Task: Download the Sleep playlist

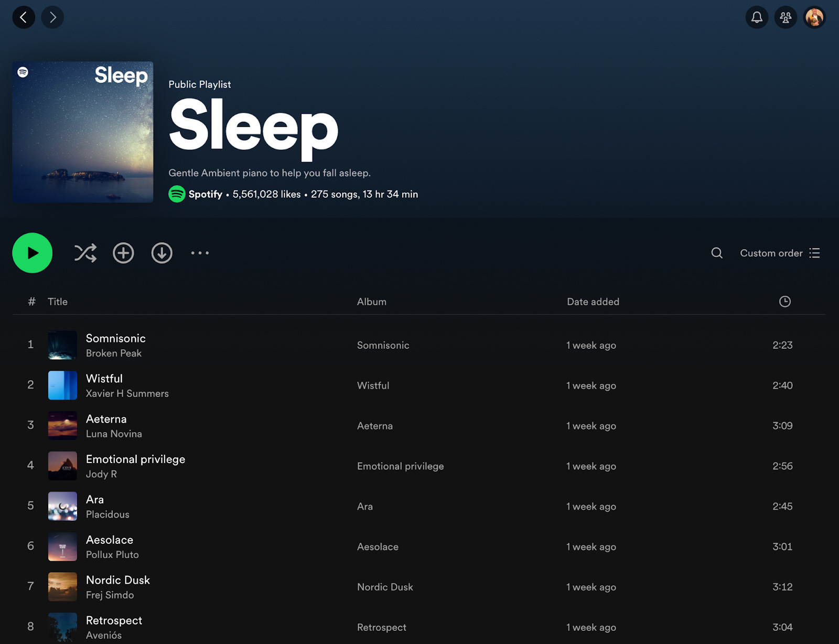Action: pyautogui.click(x=162, y=253)
